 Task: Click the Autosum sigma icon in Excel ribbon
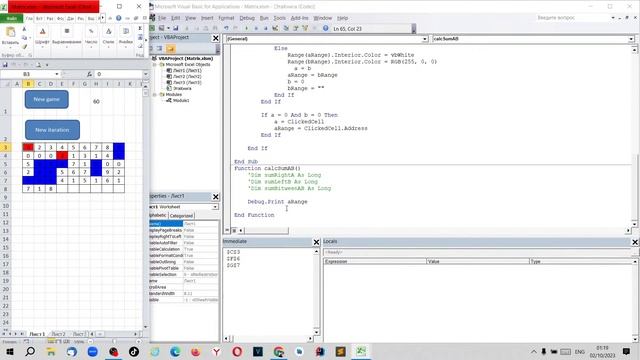pos(140,28)
